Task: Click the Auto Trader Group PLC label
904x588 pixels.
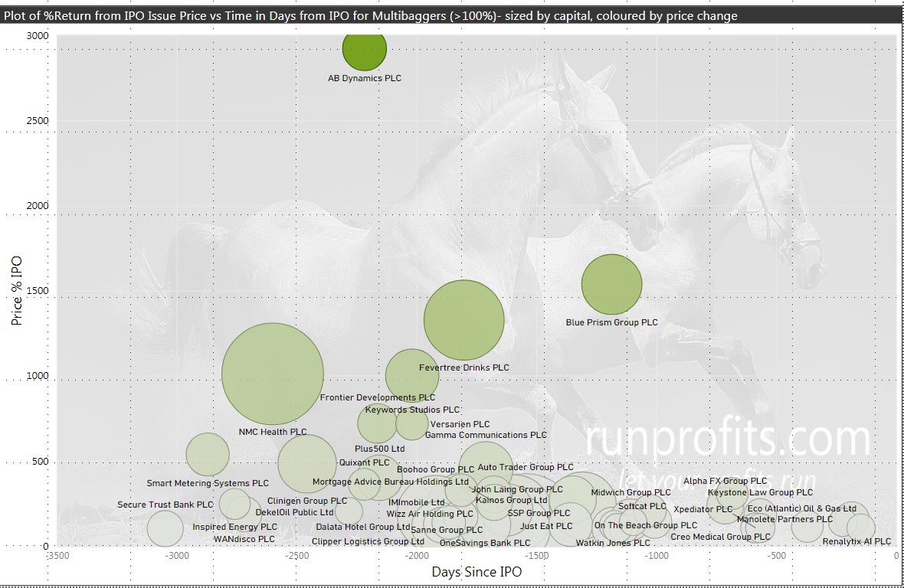Action: 525,467
